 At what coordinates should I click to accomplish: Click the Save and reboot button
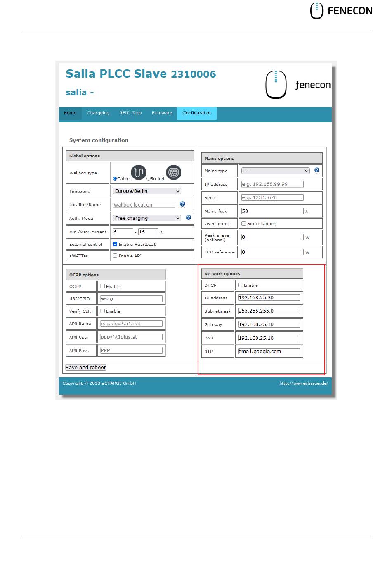click(86, 368)
